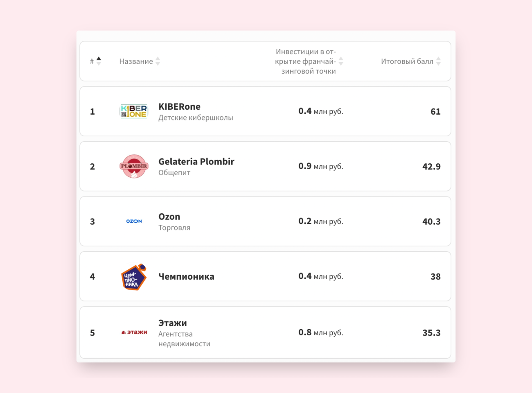Click the sort arrows next to Итоговый балл
532x393 pixels.
tap(438, 61)
